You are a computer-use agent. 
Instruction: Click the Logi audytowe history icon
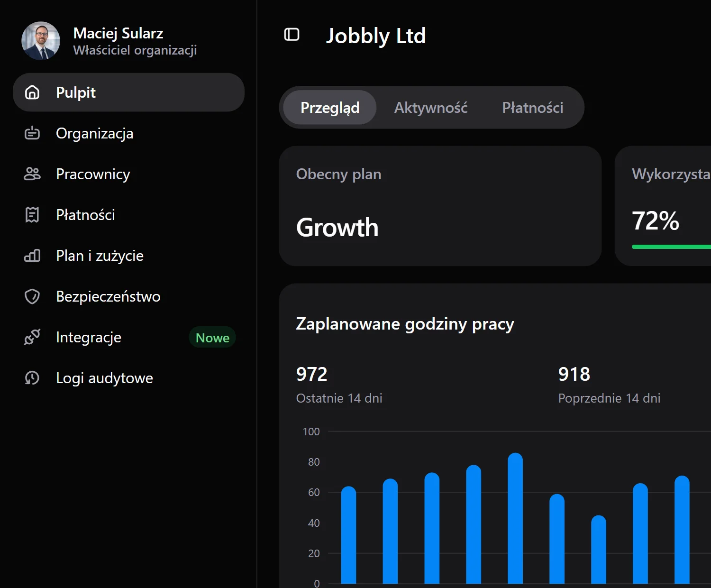tap(32, 378)
